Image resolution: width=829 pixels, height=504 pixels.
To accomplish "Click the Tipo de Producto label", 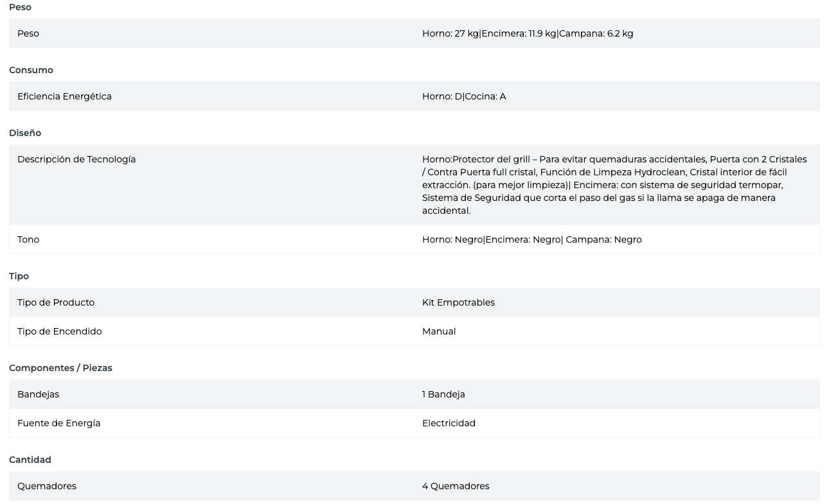I will click(x=56, y=302).
